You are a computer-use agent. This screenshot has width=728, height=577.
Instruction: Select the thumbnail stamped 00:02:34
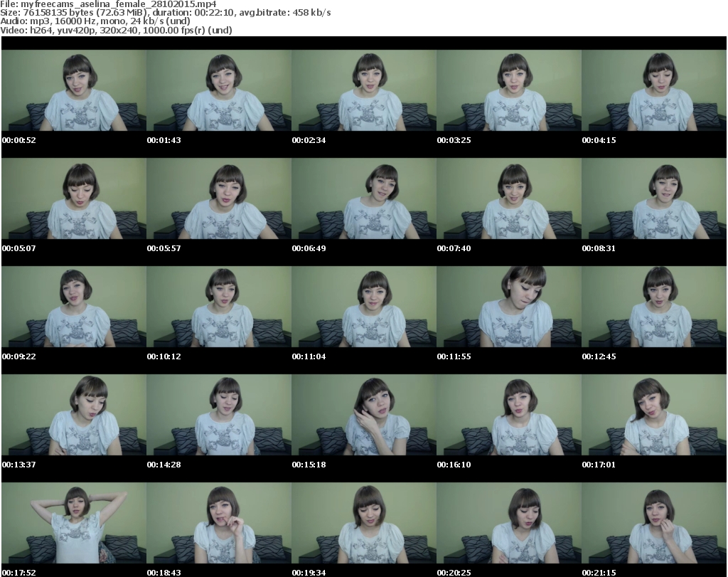coord(364,90)
